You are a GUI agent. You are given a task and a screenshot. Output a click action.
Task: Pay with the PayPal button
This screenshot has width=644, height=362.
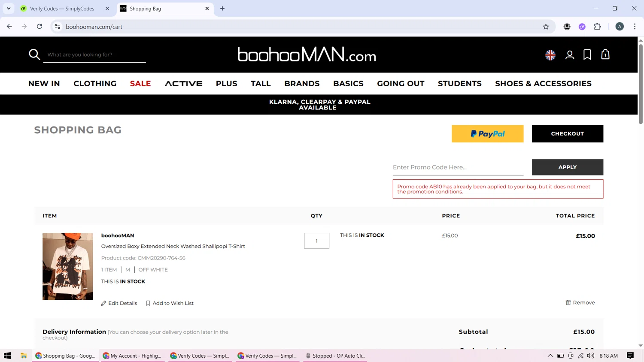pos(487,134)
